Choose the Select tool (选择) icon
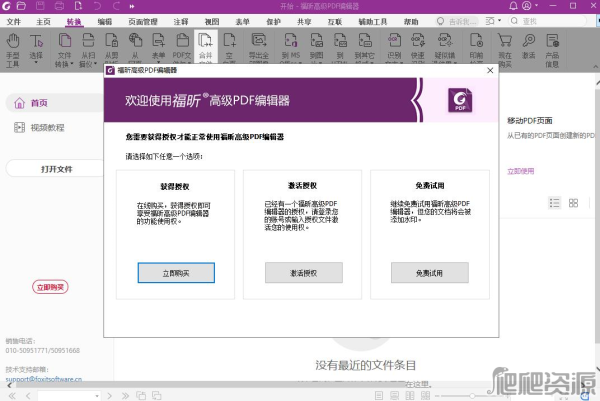The width and height of the screenshot is (600, 401). click(36, 41)
